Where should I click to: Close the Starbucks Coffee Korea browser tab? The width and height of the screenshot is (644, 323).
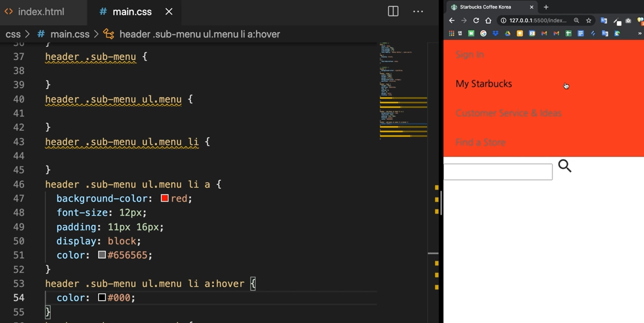pos(531,7)
